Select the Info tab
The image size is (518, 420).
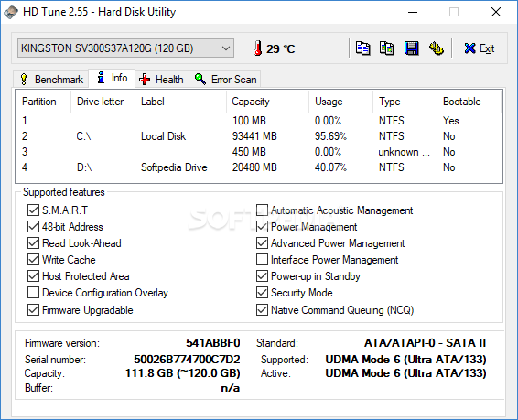point(112,79)
